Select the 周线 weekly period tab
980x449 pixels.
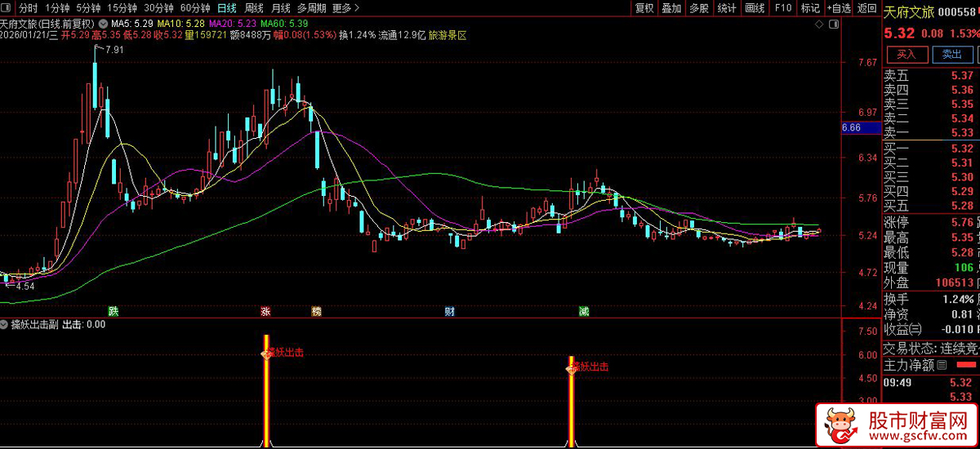(x=254, y=8)
